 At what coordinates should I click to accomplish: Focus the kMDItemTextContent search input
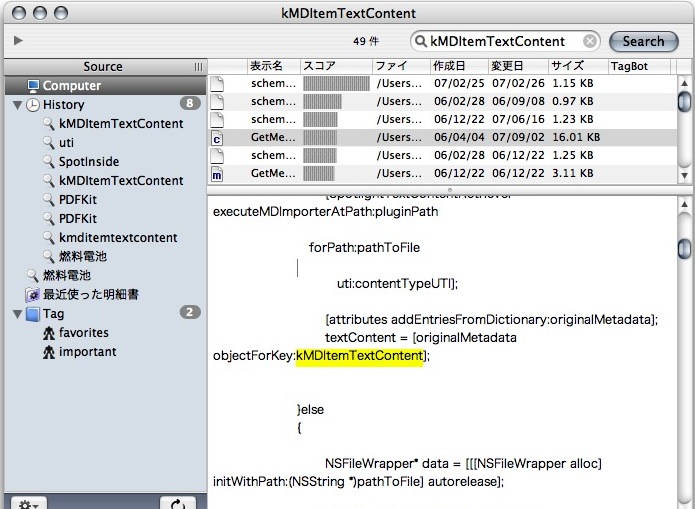pos(505,41)
